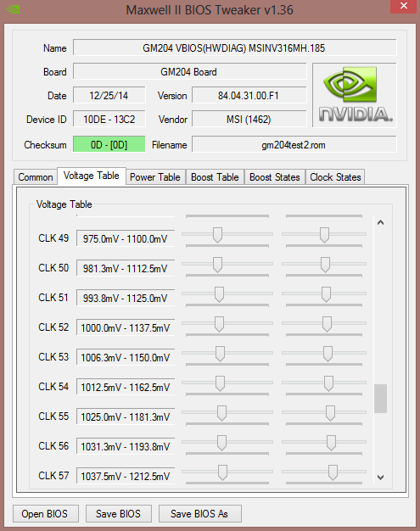Click the Date field 12/25/14
The height and width of the screenshot is (531, 420).
coord(109,96)
